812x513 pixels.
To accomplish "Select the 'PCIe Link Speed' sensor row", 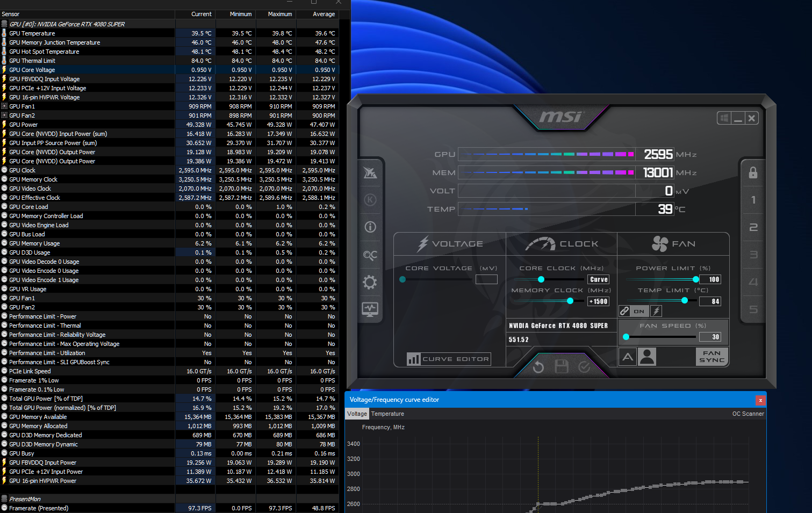I will point(169,371).
